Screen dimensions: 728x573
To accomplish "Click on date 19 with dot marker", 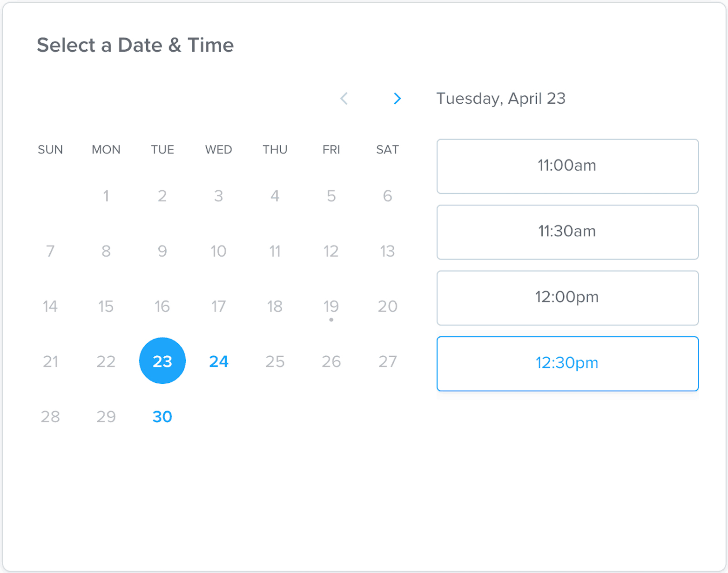I will pos(331,306).
